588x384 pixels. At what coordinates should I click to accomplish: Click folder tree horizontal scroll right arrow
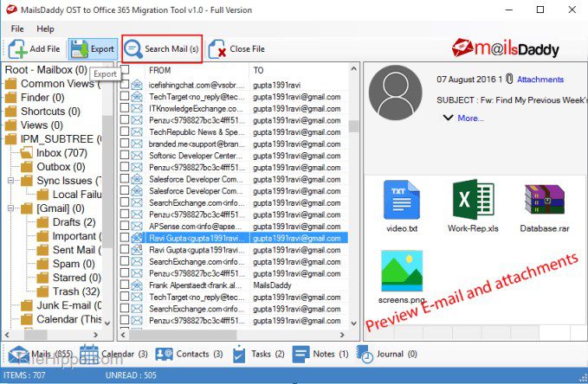coord(96,335)
